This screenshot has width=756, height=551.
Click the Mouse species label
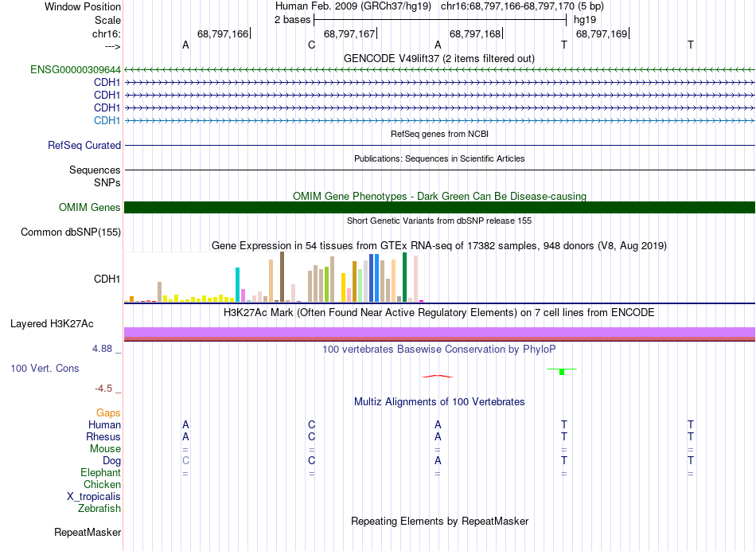[x=105, y=449]
